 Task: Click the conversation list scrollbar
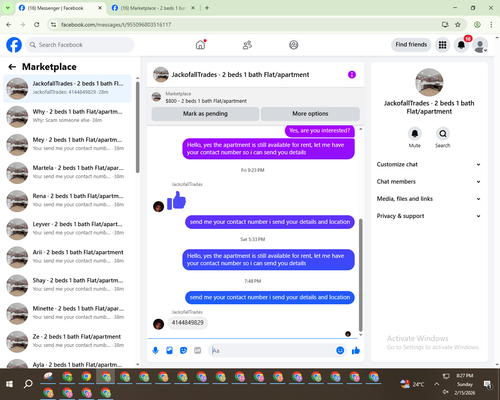(x=138, y=127)
